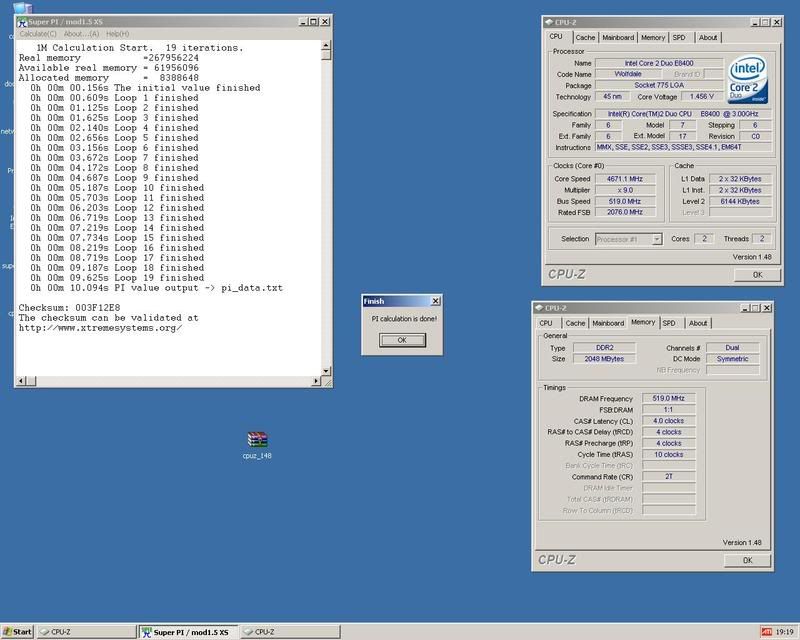Click the Channels # value Dual

(733, 348)
